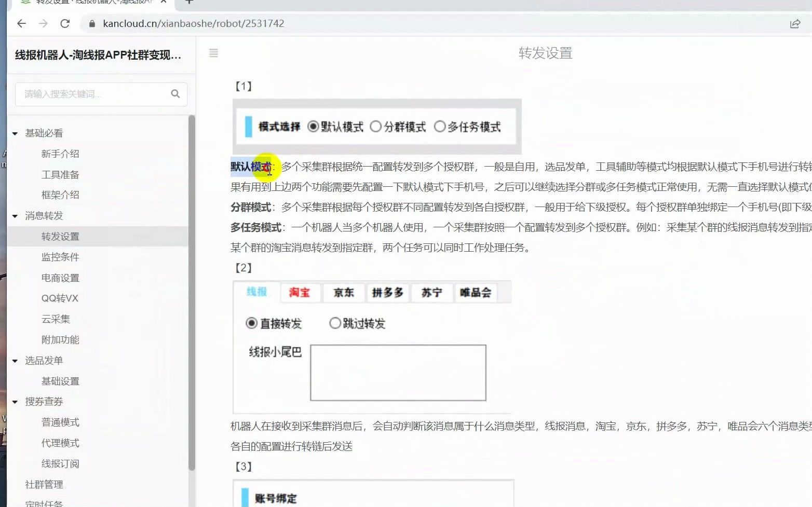
Task: Switch to the 拼多多 tab
Action: (388, 293)
